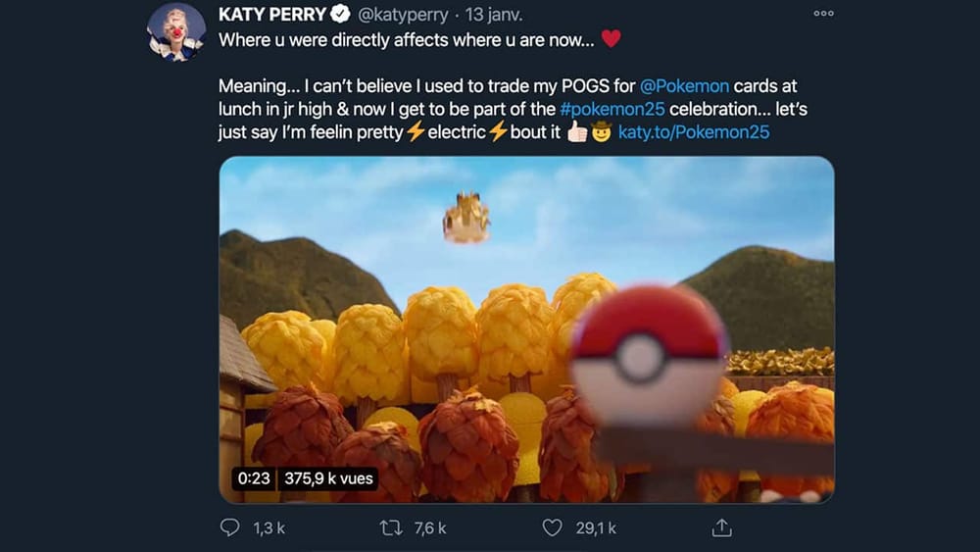Click the verified badge checkmark
The height and width of the screenshot is (552, 980).
coord(340,15)
